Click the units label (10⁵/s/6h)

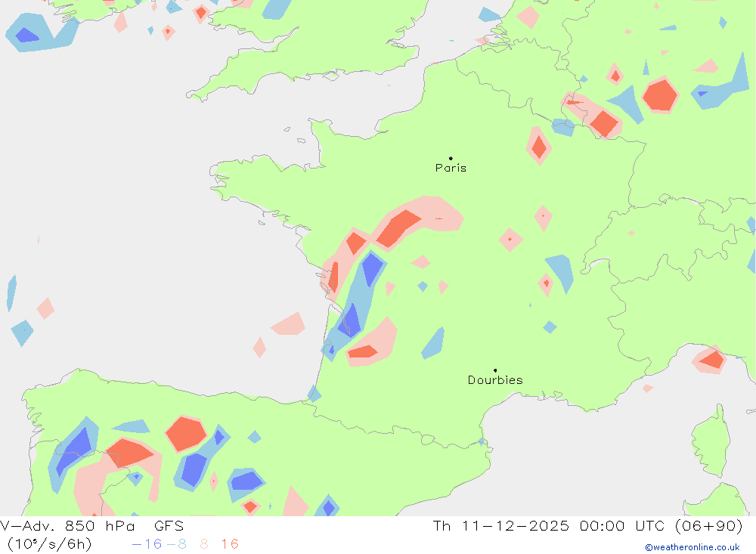tap(49, 544)
